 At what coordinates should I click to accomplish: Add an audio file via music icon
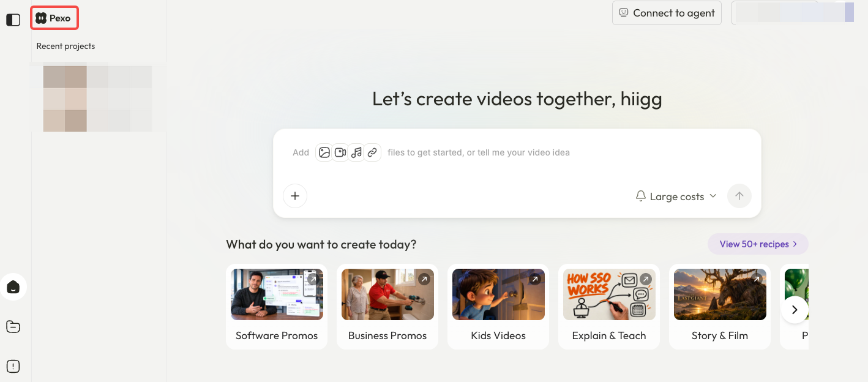pos(356,152)
